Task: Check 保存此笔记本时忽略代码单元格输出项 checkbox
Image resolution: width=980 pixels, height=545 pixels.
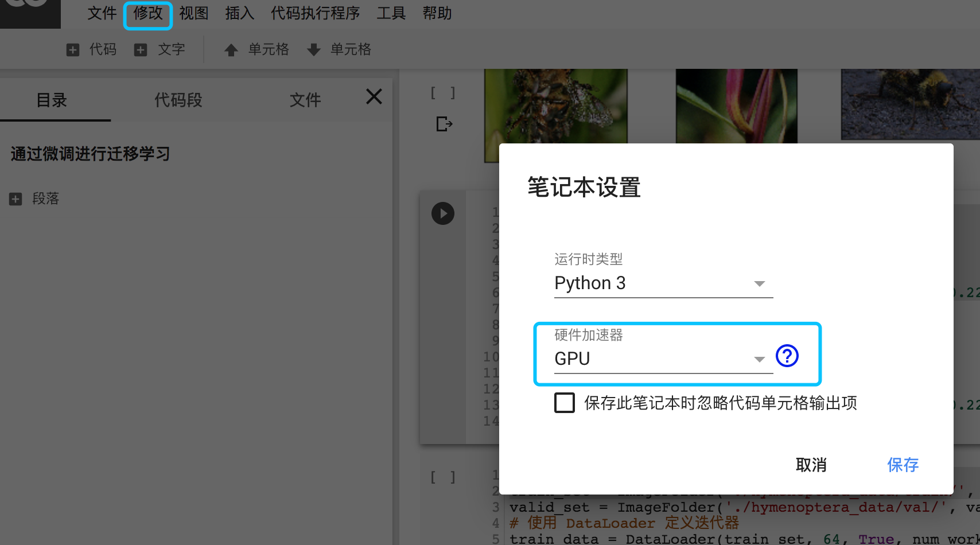Action: tap(565, 403)
